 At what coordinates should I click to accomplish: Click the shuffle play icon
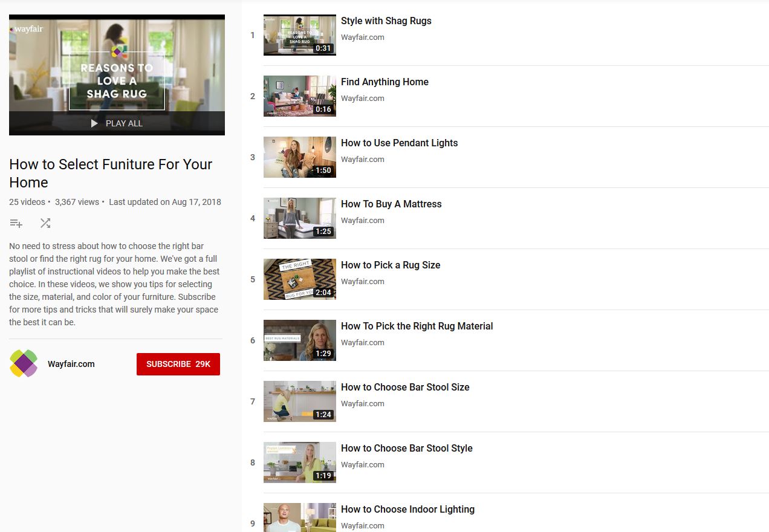pyautogui.click(x=45, y=224)
